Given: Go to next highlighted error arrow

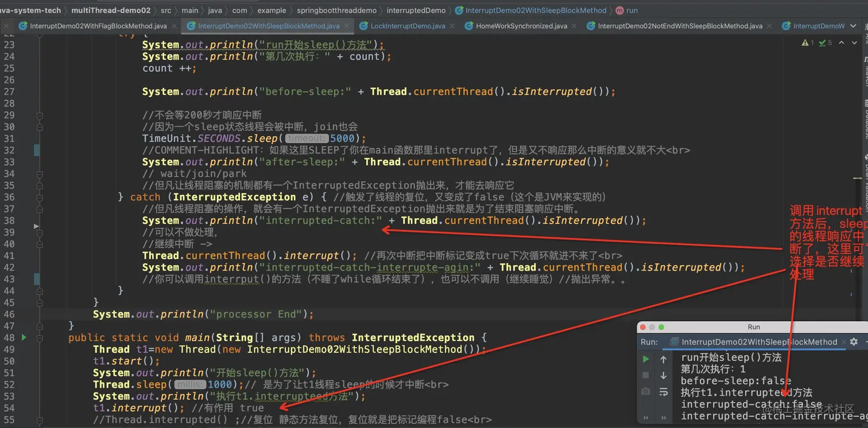Looking at the screenshot, I should tap(853, 43).
